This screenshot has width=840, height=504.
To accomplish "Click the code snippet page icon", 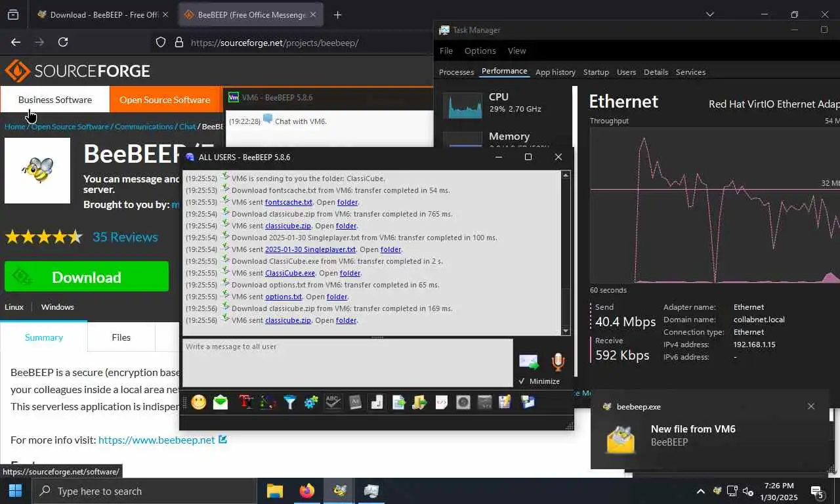I will tap(442, 402).
